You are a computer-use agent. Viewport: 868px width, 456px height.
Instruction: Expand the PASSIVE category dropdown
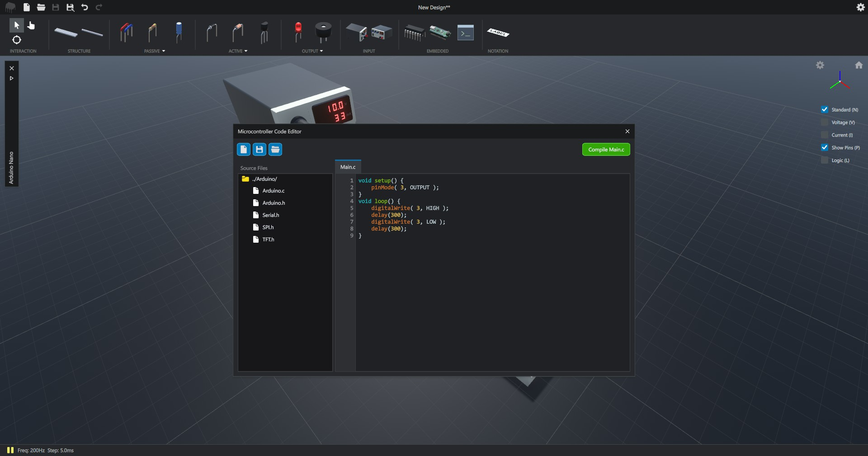pos(155,51)
